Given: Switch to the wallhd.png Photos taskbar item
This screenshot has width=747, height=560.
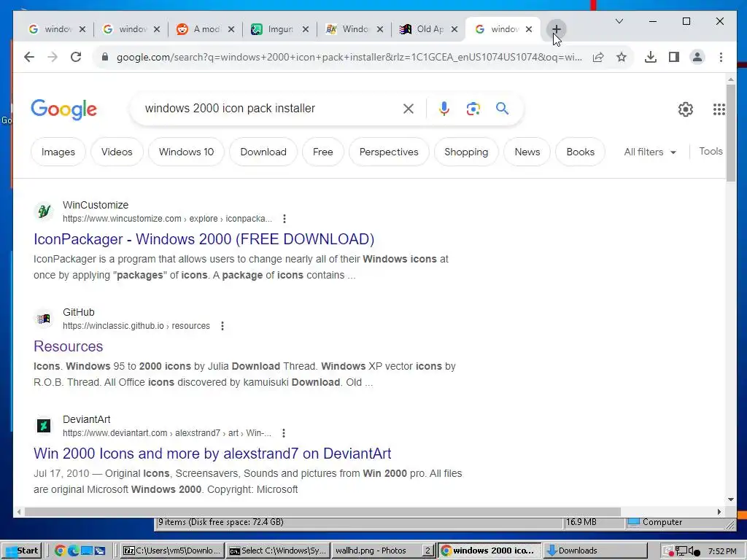Looking at the screenshot, I should coord(382,551).
